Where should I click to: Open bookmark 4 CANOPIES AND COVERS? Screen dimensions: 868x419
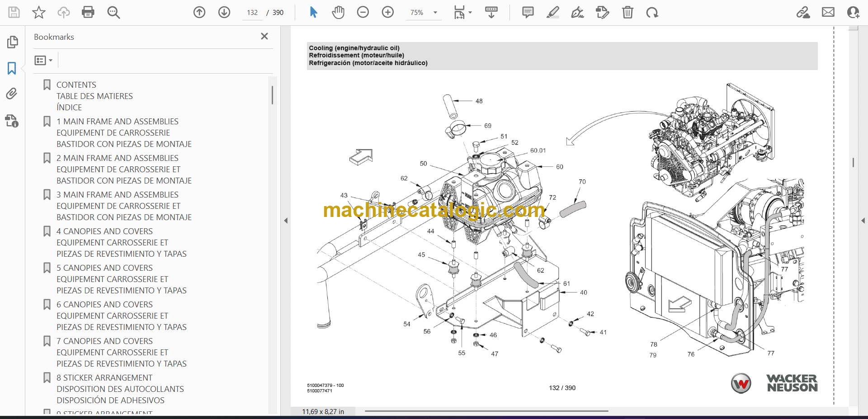click(x=104, y=231)
